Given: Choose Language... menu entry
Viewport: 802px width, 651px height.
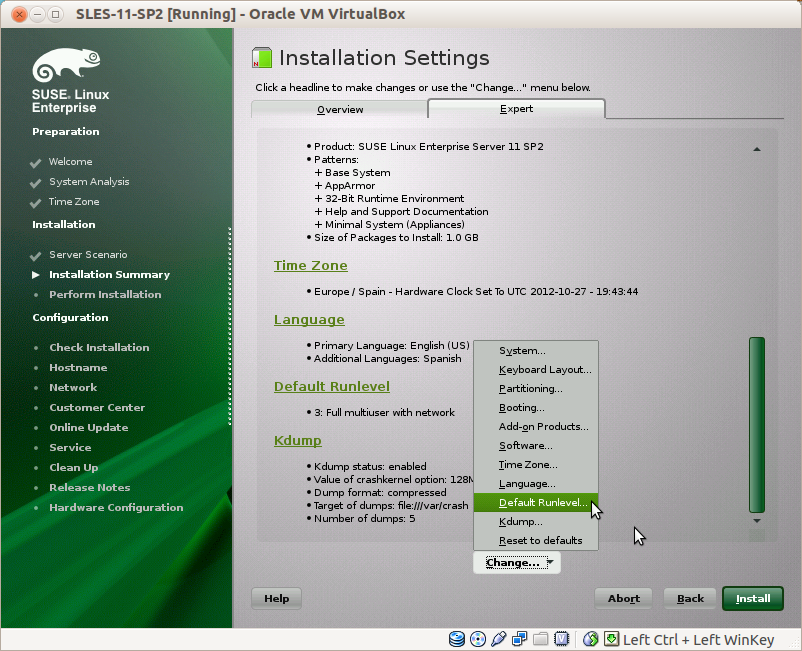Looking at the screenshot, I should [x=536, y=483].
